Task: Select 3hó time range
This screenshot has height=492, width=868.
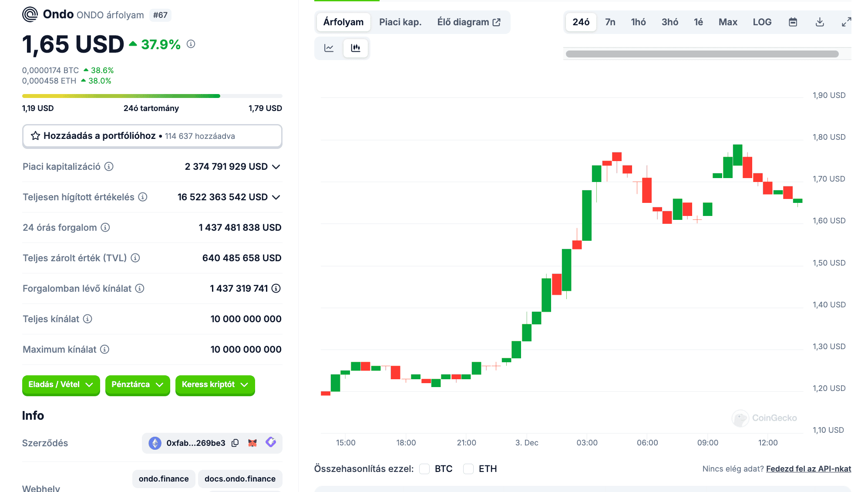Action: (x=670, y=22)
